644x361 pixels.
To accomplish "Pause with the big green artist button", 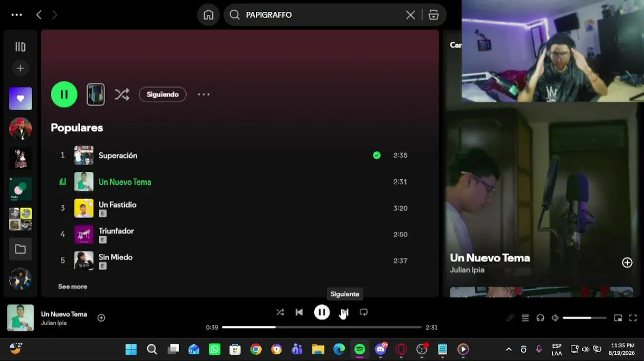I will [64, 94].
